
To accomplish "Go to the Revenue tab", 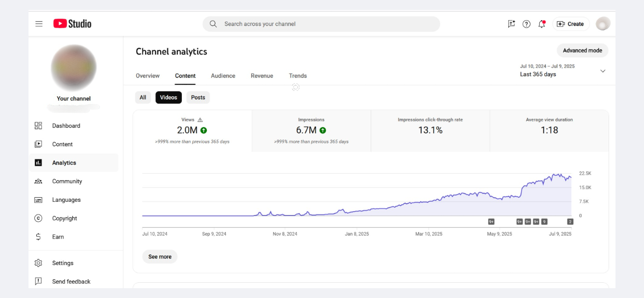I will pos(262,76).
